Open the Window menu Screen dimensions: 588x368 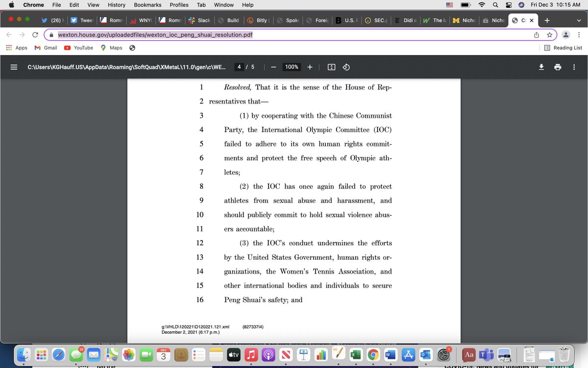224,5
